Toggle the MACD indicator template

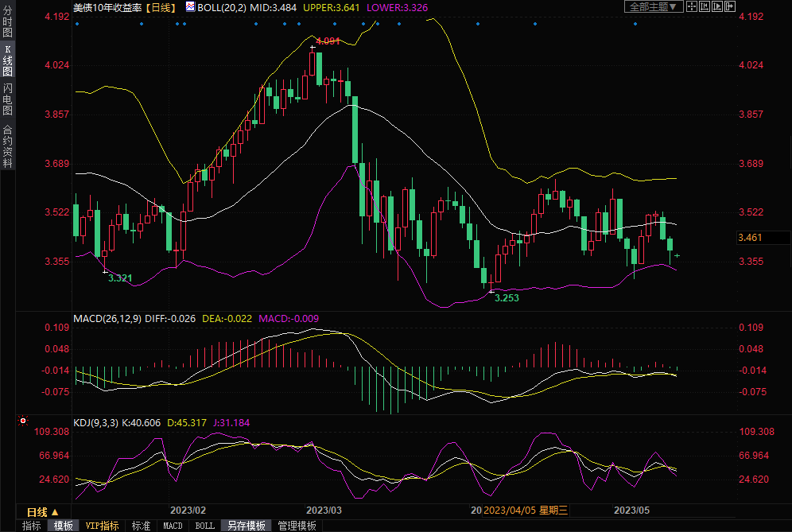click(x=173, y=526)
